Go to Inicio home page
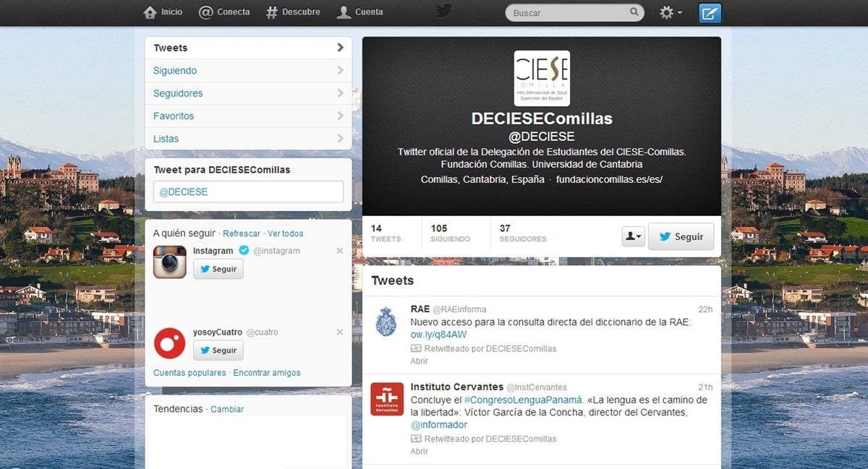Viewport: 868px width, 469px height. 163,12
